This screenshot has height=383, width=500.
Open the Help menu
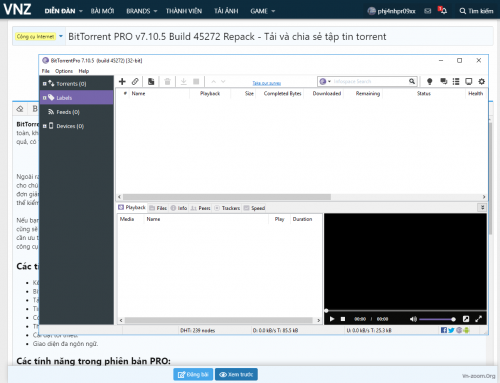(x=84, y=71)
